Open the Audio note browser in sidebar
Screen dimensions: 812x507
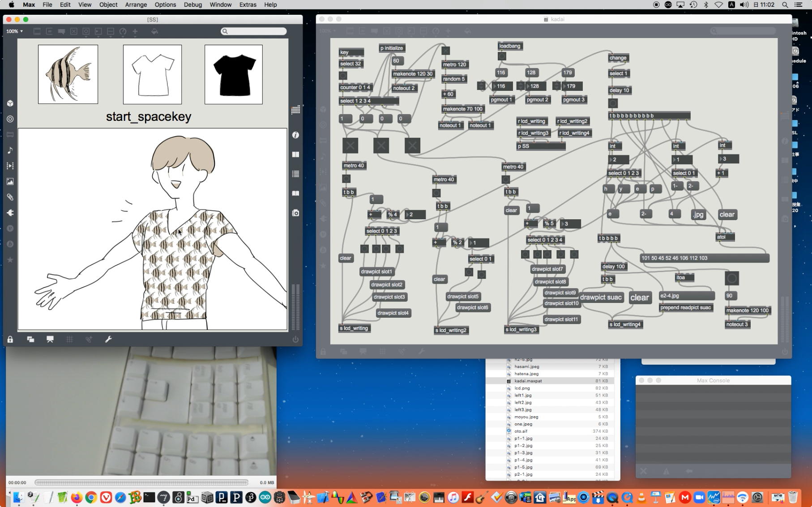10,150
